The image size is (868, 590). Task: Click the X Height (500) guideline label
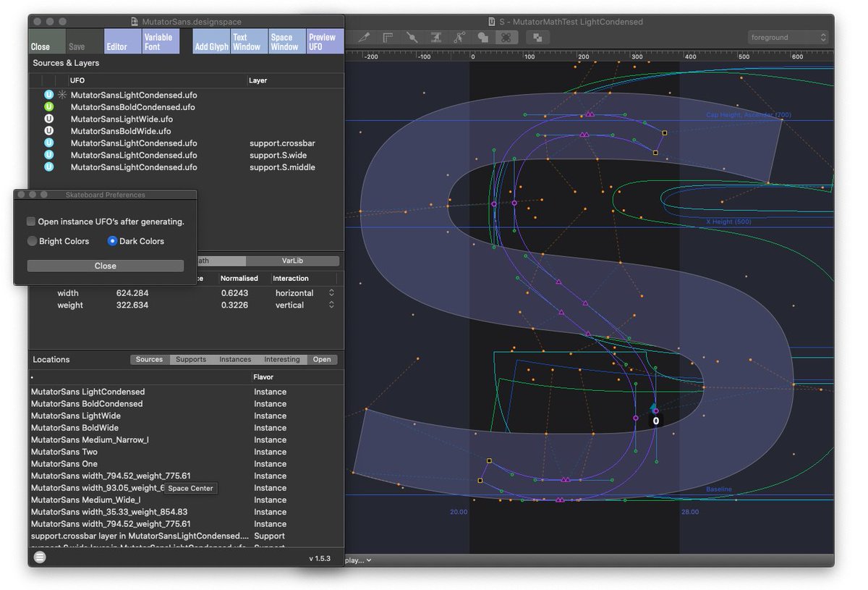tap(728, 222)
